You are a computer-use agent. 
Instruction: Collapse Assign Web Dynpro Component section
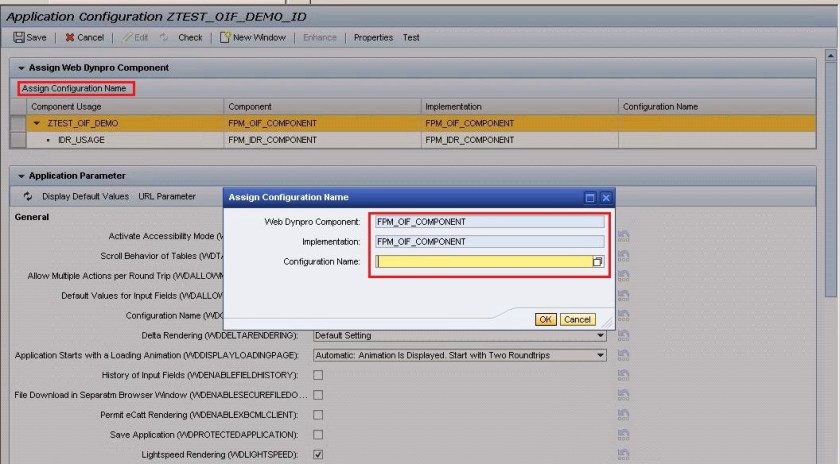(x=21, y=68)
